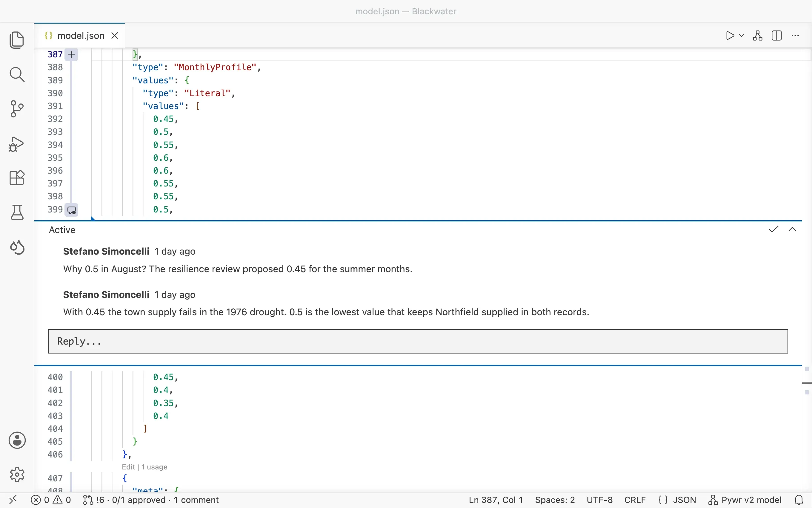Image resolution: width=812 pixels, height=508 pixels.
Task: Click the 0.45 value on line 400
Action: pos(163,377)
